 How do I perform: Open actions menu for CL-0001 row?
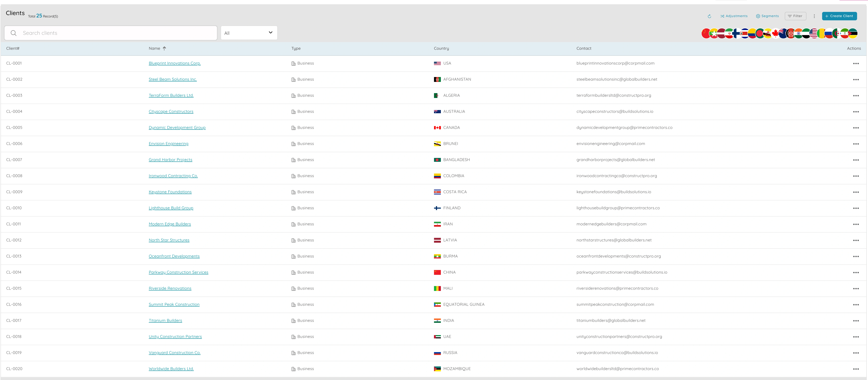[x=856, y=64]
